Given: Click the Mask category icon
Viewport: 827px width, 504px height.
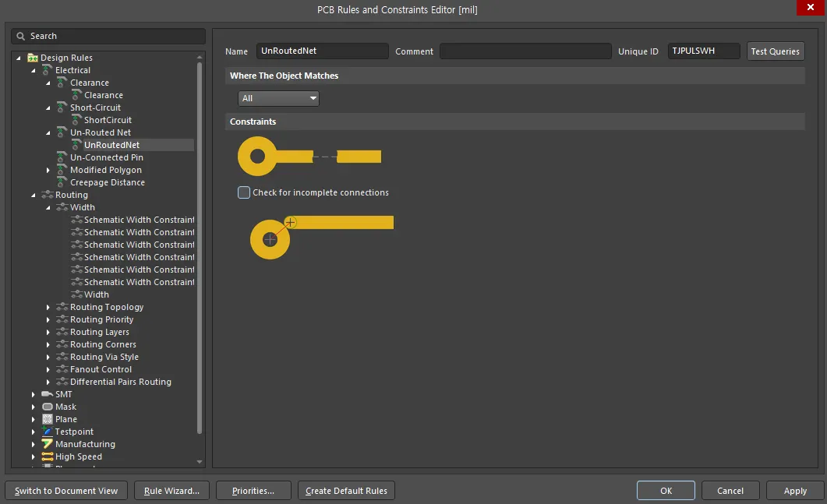Looking at the screenshot, I should pyautogui.click(x=48, y=407).
